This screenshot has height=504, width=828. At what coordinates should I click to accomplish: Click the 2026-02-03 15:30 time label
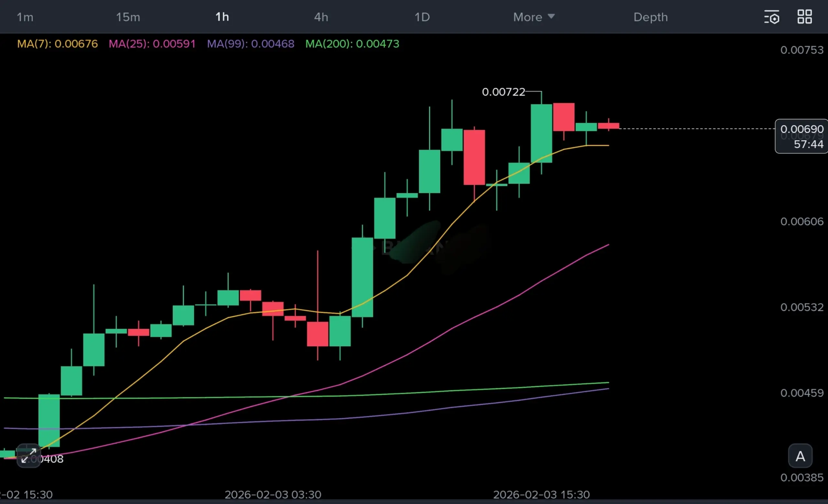pos(541,494)
